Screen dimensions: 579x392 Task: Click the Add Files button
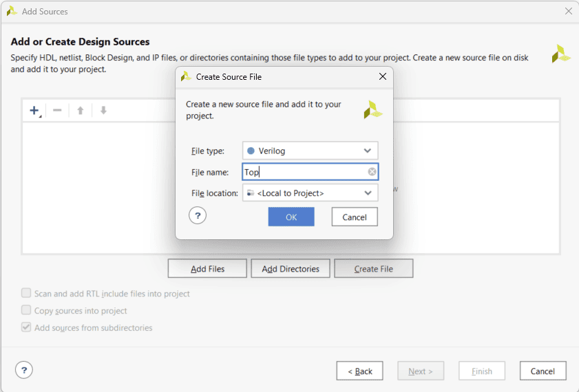pyautogui.click(x=207, y=269)
